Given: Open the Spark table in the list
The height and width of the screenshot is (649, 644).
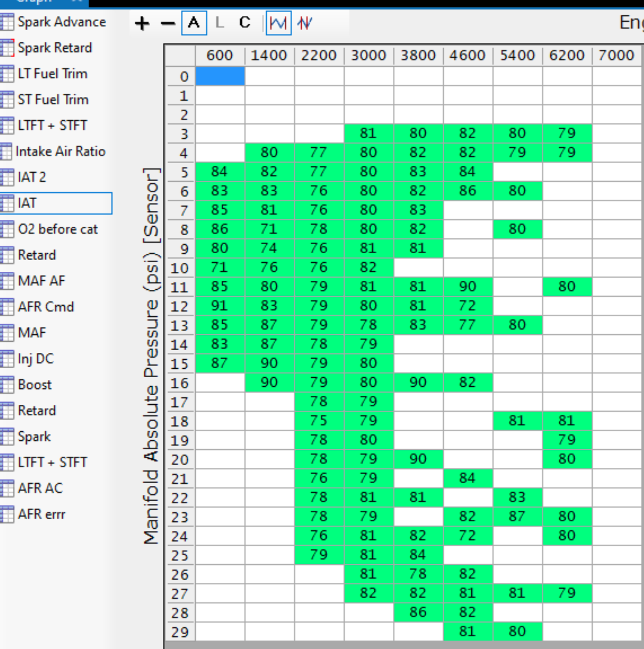Looking at the screenshot, I should (34, 437).
